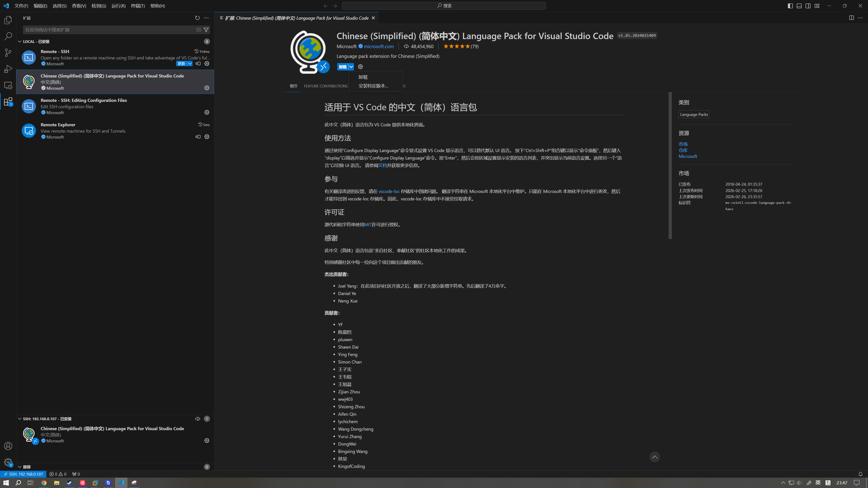This screenshot has height=488, width=868.
Task: Open Steam from the Windows taskbar
Action: 69,483
